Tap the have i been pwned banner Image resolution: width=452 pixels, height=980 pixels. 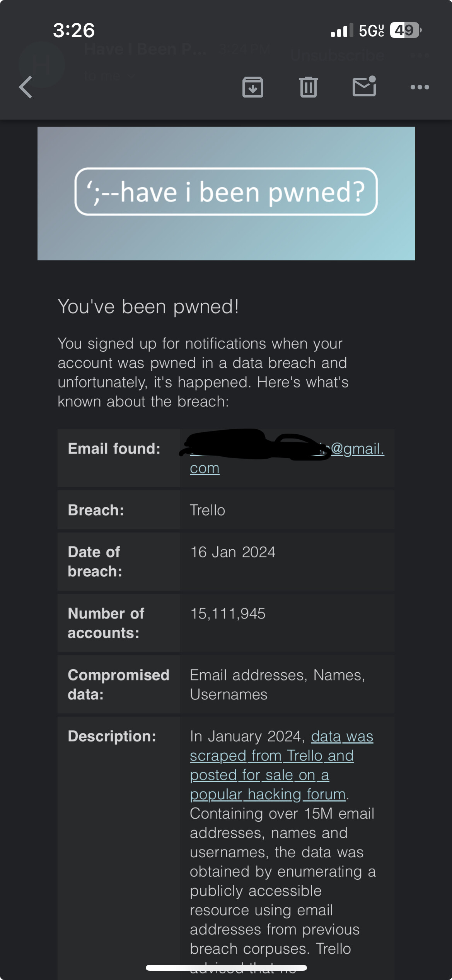226,192
